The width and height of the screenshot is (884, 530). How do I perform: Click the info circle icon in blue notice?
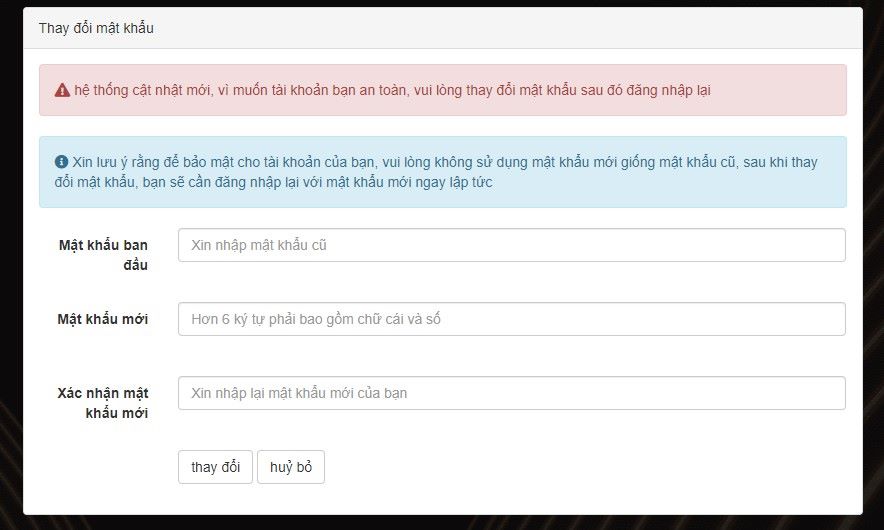(61, 162)
